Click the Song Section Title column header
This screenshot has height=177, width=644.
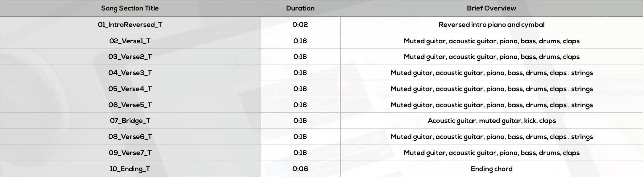(130, 9)
